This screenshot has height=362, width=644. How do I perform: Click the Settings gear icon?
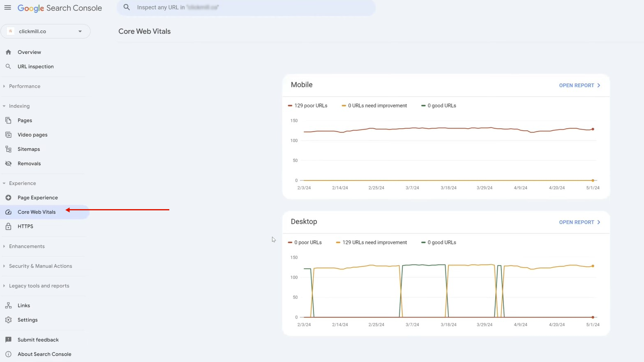point(8,320)
